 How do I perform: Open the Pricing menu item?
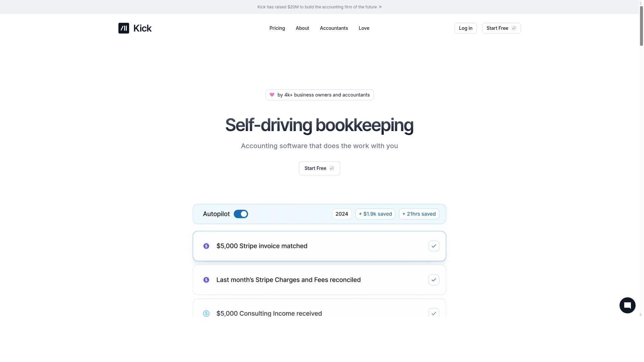point(277,28)
